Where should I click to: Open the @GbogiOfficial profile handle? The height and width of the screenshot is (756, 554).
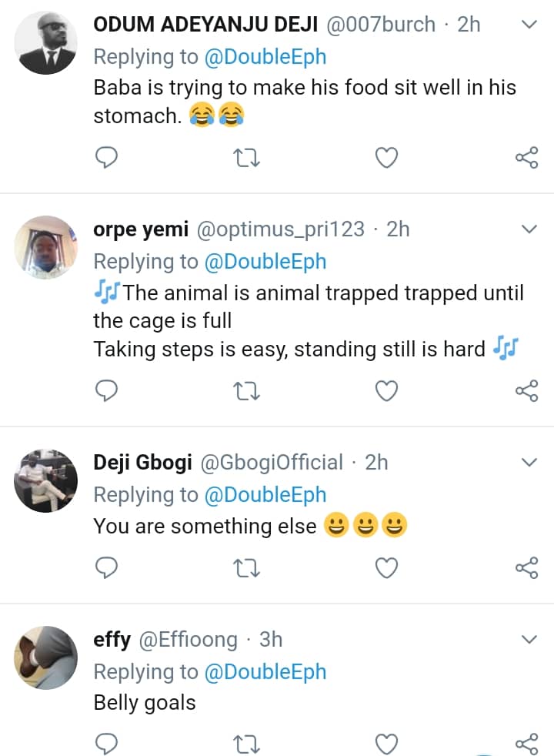[x=272, y=462]
